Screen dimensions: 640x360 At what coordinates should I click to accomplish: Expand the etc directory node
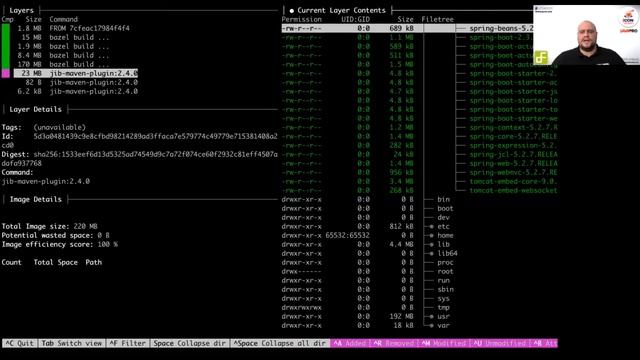(x=431, y=227)
